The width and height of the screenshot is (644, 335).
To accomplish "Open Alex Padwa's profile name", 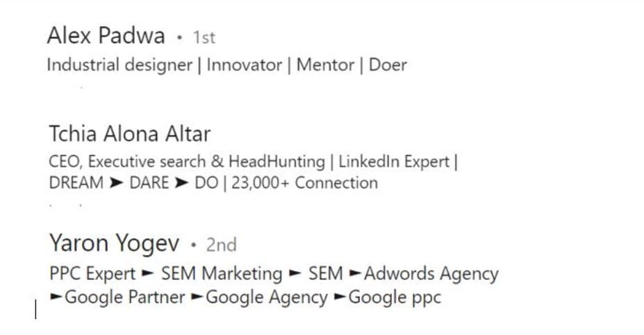I will point(106,35).
